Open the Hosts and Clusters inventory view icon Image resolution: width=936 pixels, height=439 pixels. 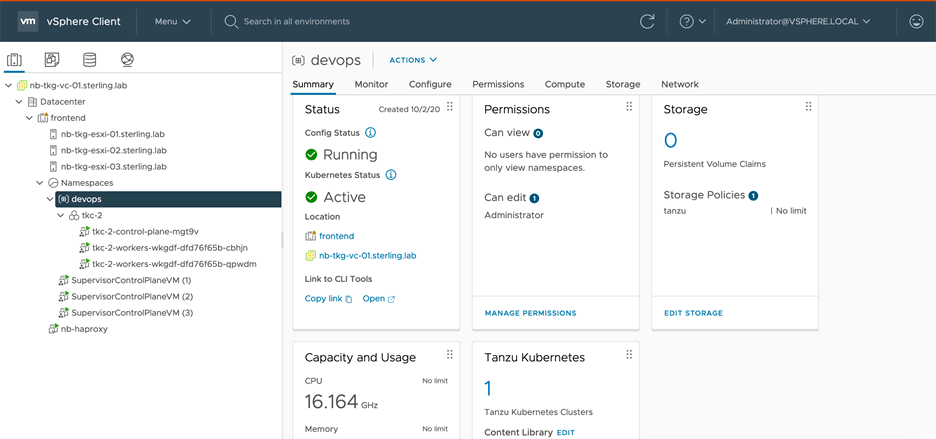coord(15,60)
